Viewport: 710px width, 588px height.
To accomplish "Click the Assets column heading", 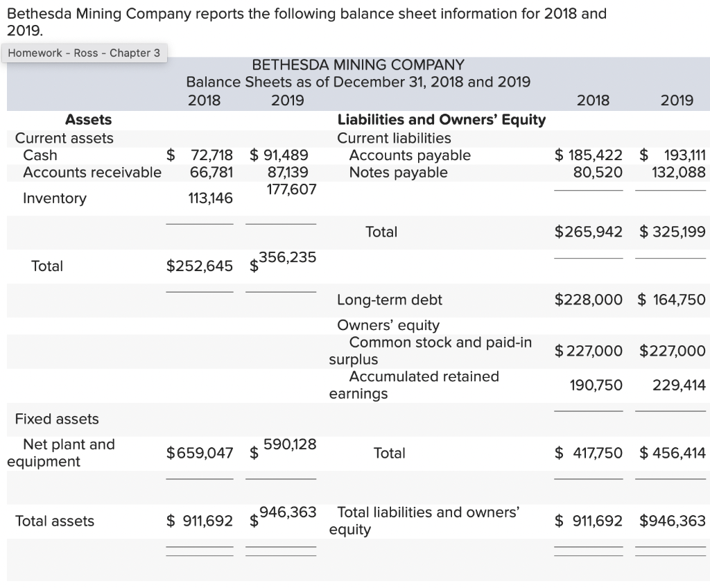I will [x=88, y=119].
